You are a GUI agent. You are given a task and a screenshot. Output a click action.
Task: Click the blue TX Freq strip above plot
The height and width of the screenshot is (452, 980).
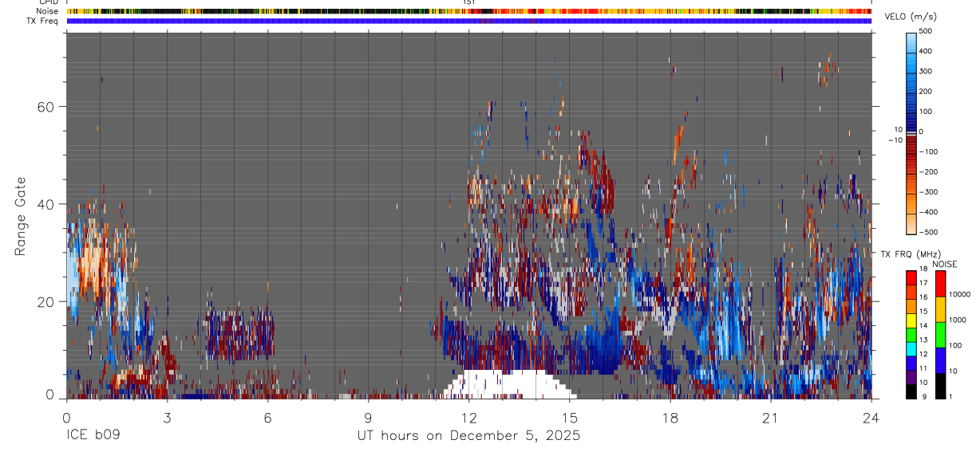(469, 21)
